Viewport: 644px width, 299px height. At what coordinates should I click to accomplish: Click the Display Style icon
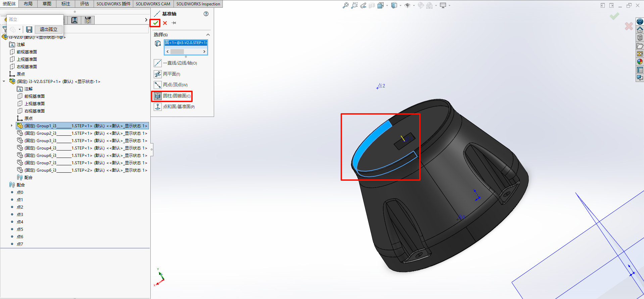click(394, 5)
